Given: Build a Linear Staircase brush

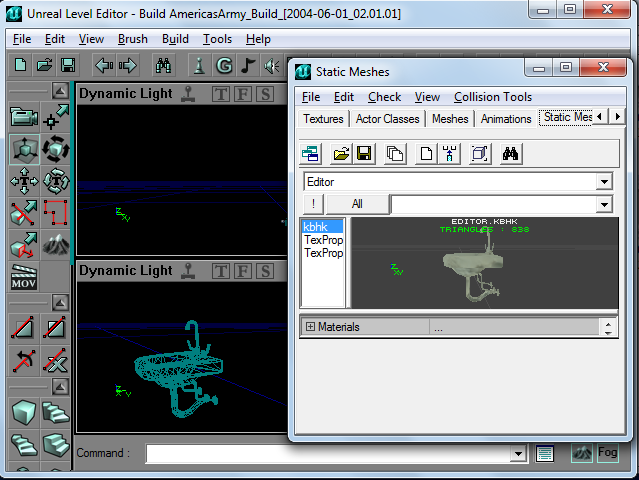Looking at the screenshot, I should point(56,444).
